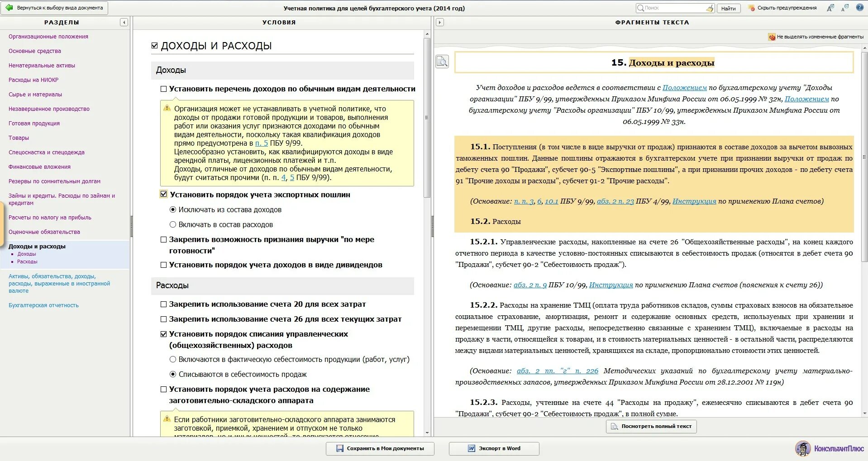Open help via question mark icon
Viewport: 868px width, 461px height.
(x=859, y=7)
